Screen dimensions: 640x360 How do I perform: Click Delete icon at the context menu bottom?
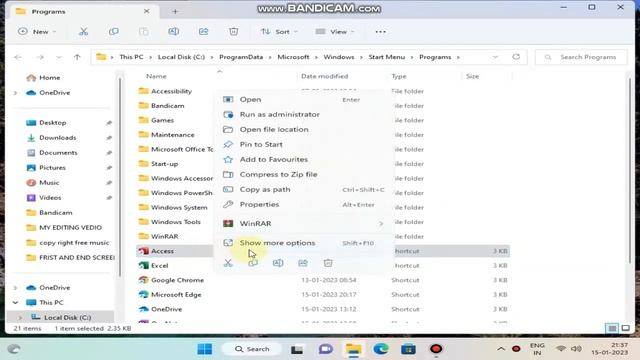point(328,263)
